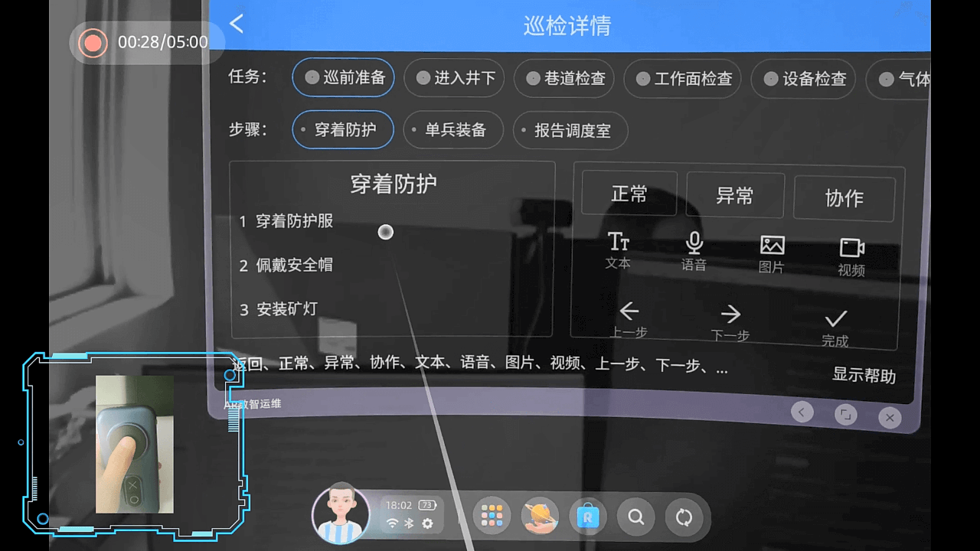This screenshot has height=551, width=980.
Task: Open the search icon in the dock
Action: [635, 517]
